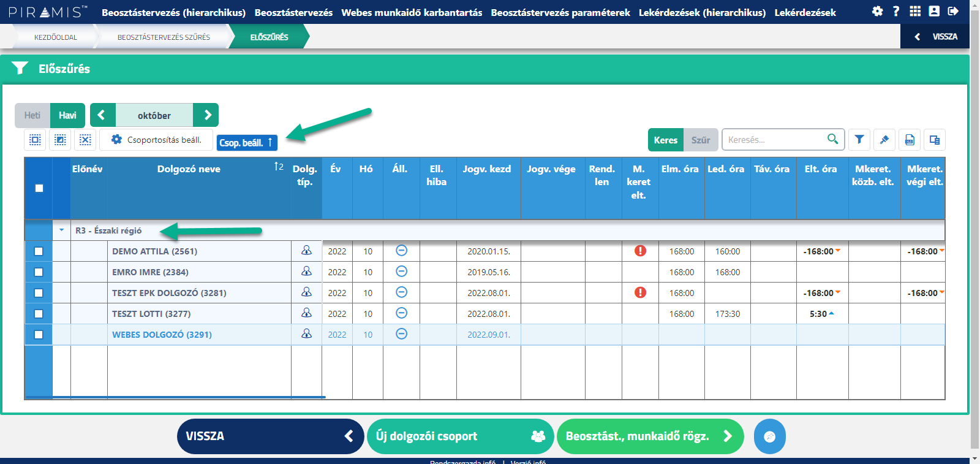Viewport: 980px width, 464px height.
Task: Click the Beosztást., munkaidő rögz. button
Action: pyautogui.click(x=650, y=436)
